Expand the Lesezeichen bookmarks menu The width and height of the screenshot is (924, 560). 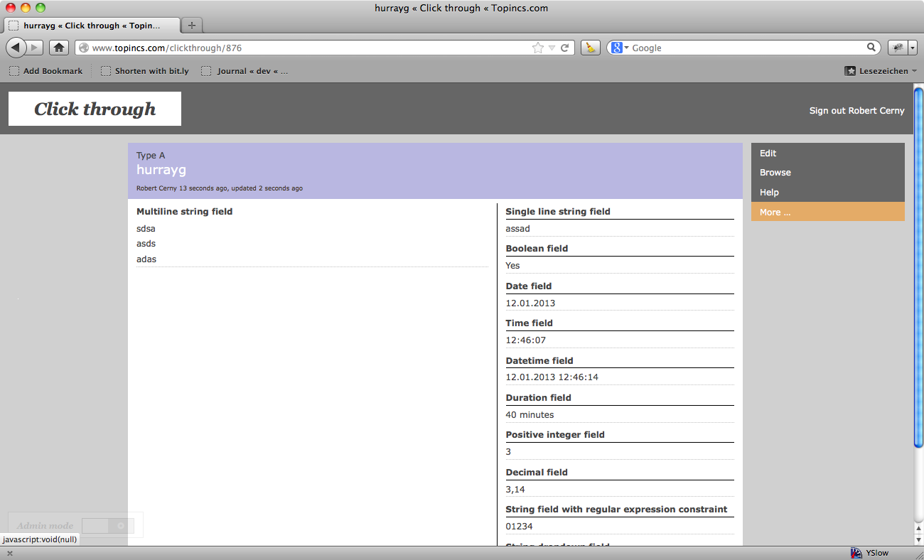[x=880, y=71]
